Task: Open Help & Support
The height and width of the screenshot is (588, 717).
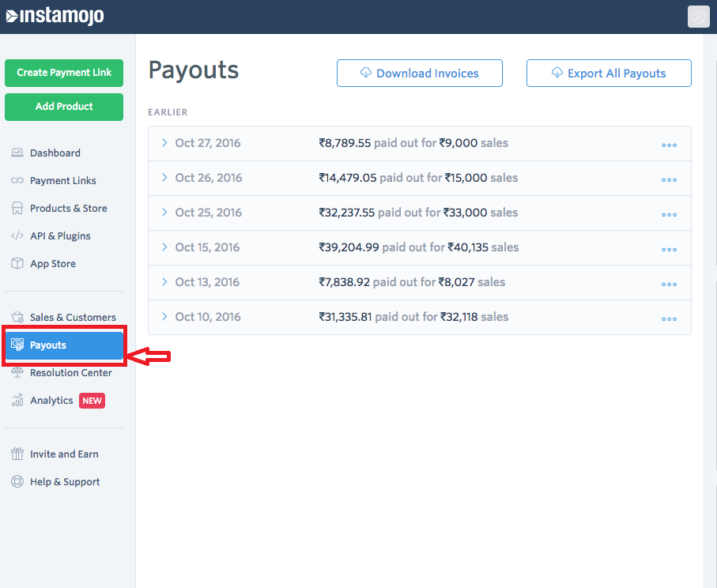Action: (x=64, y=481)
